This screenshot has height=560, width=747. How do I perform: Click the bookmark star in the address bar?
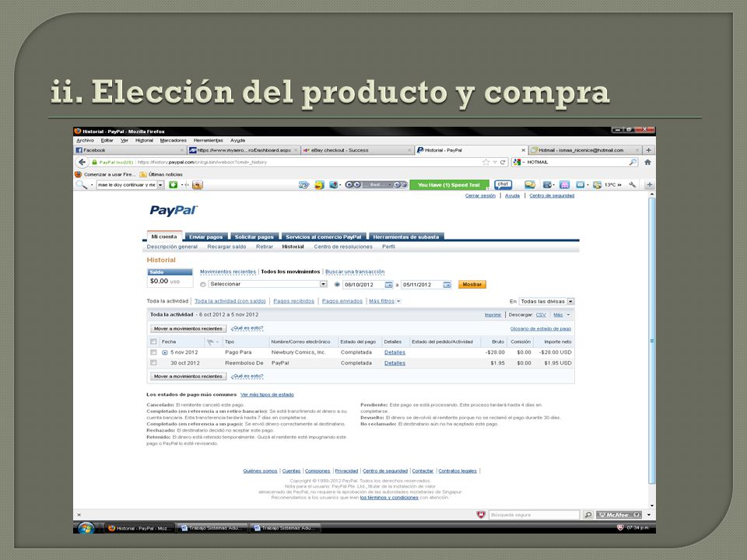(x=486, y=163)
